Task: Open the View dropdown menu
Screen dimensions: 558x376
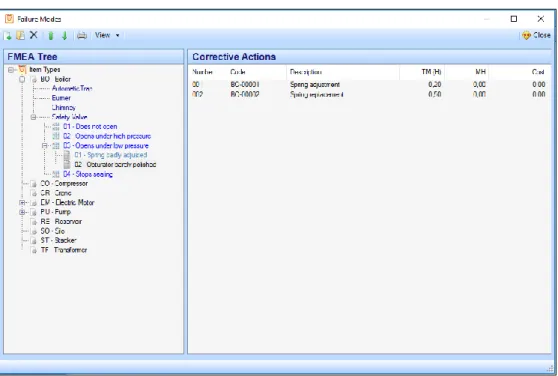Action: [107, 35]
